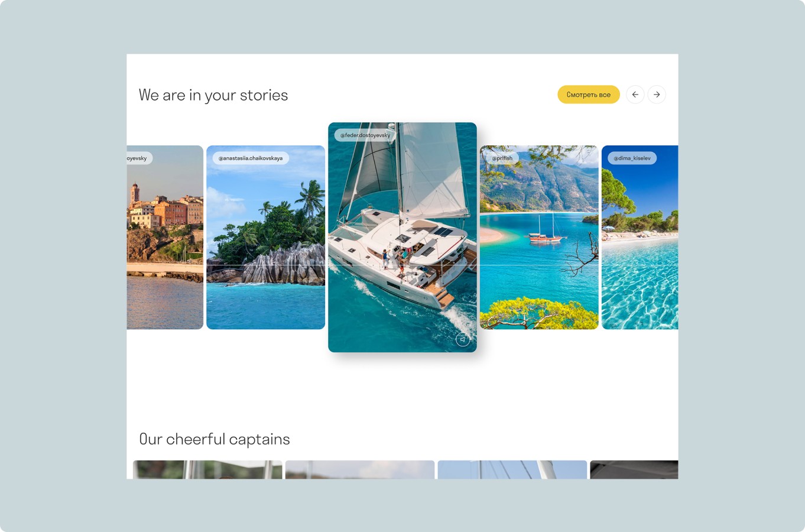
Task: Open the coastal old town story card
Action: [x=165, y=237]
